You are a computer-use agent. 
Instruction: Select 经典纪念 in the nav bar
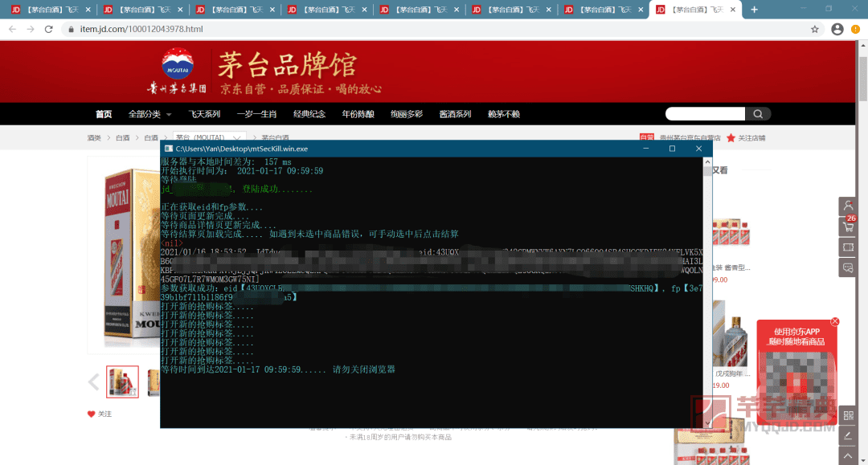pos(309,114)
